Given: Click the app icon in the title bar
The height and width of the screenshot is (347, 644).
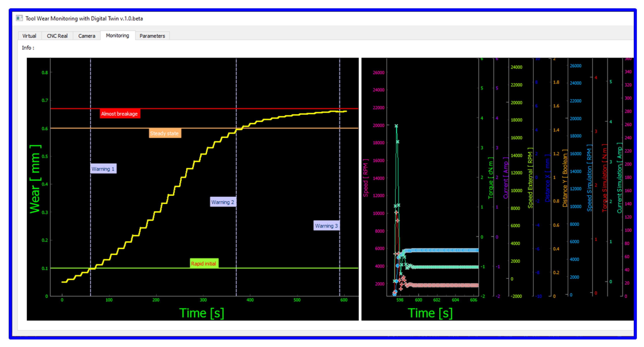Looking at the screenshot, I should pos(19,18).
